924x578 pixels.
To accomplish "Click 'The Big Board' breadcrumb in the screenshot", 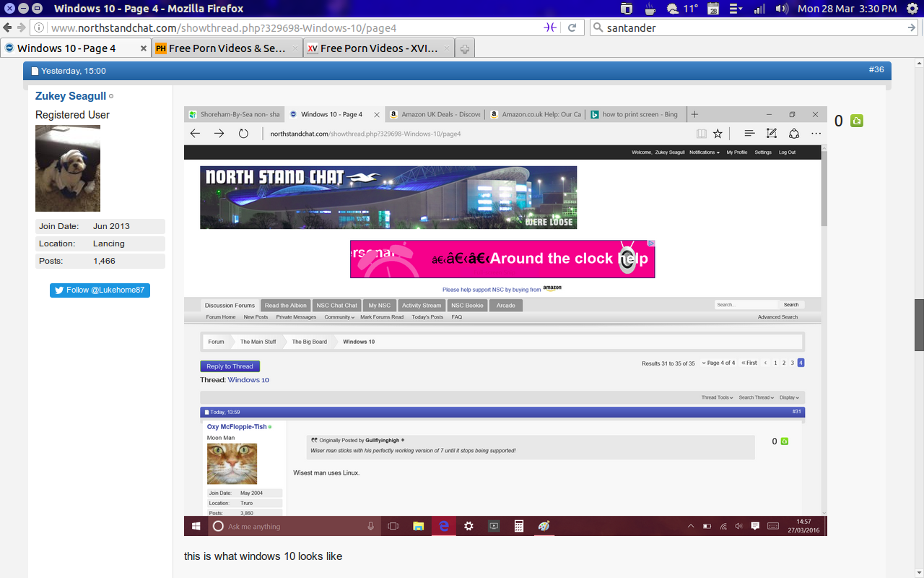I will click(x=309, y=342).
